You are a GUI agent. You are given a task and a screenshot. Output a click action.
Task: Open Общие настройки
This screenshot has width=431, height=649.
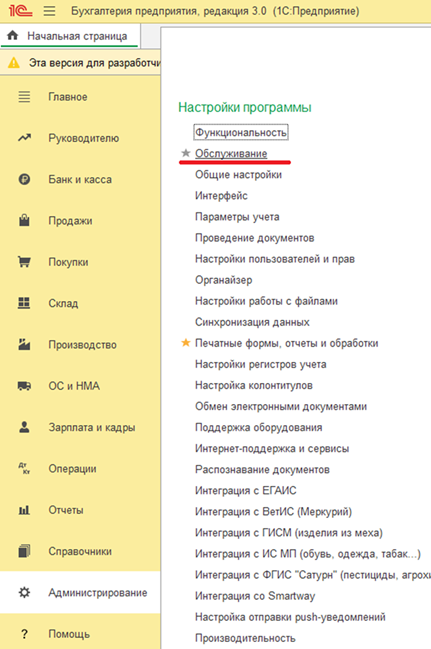[x=238, y=175]
